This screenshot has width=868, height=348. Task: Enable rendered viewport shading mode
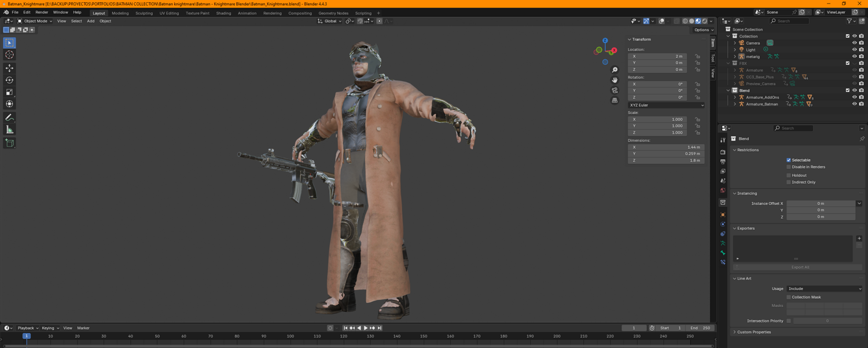(x=705, y=21)
